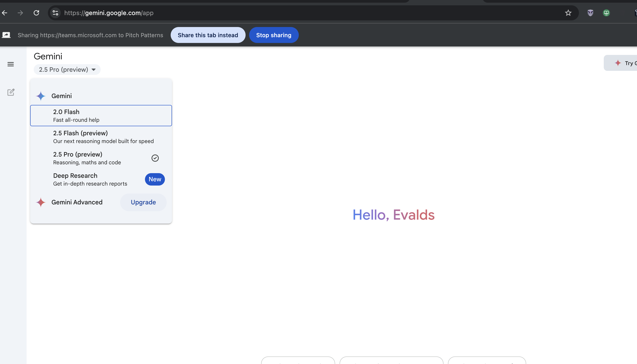Click the sharing teams.microsoft.com status text
Image resolution: width=637 pixels, height=364 pixels.
[90, 35]
